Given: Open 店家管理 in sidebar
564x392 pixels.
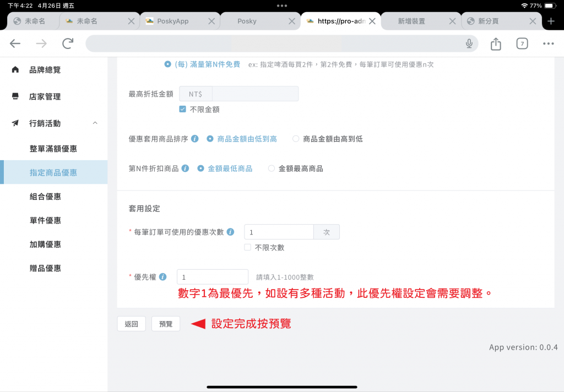Looking at the screenshot, I should 54,96.
